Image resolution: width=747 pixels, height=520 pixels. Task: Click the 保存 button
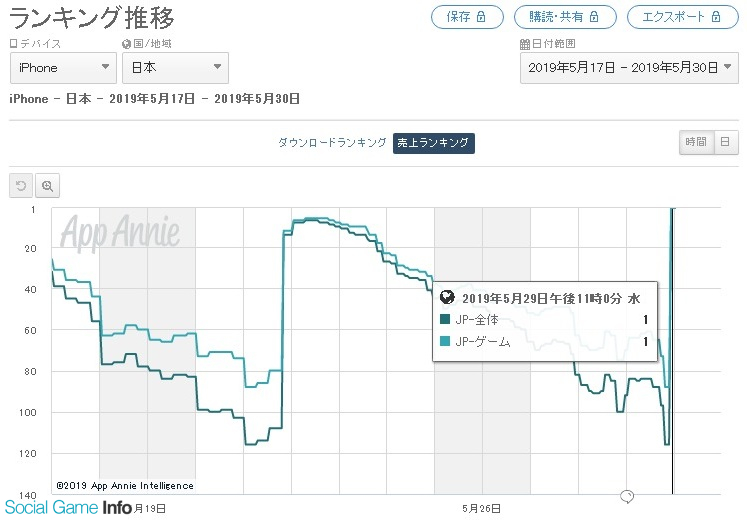[467, 17]
